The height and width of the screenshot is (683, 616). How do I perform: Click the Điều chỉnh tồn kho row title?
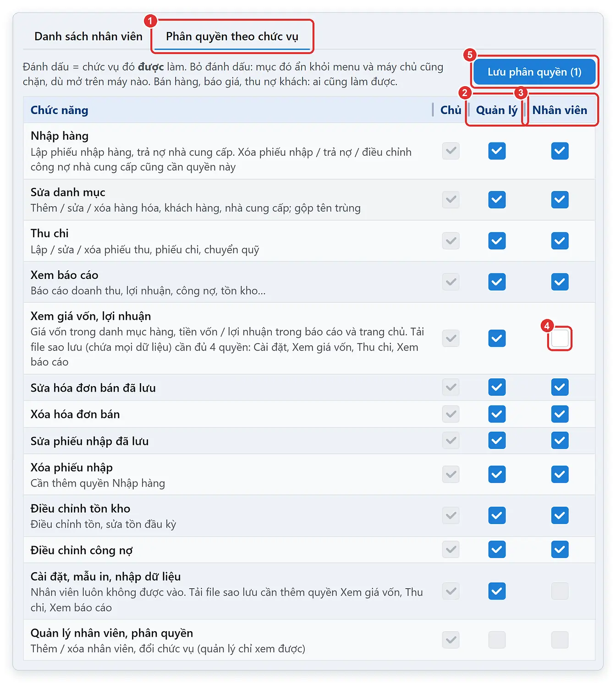(80, 508)
